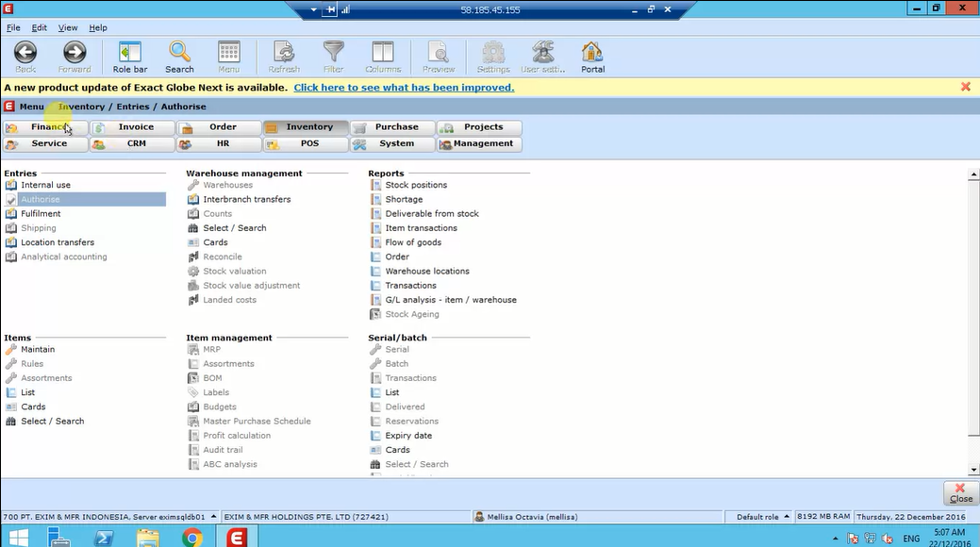Navigate Back using the toolbar arrow
Image resolution: width=980 pixels, height=547 pixels.
click(24, 56)
